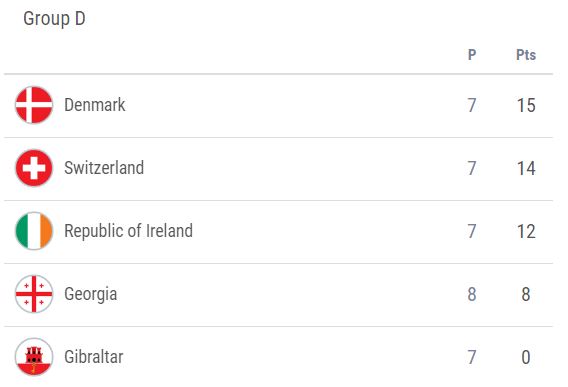The image size is (568, 387).
Task: Select Denmark's 15 points value
Action: coord(526,105)
